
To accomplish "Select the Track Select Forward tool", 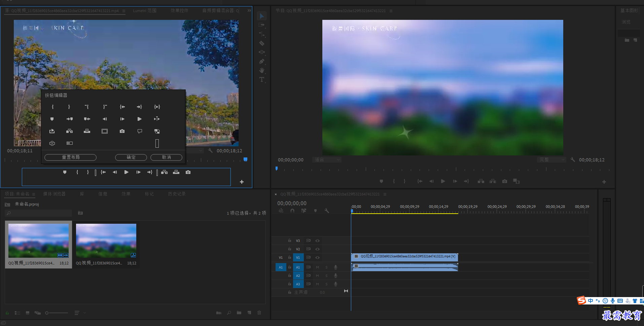I will point(261,25).
